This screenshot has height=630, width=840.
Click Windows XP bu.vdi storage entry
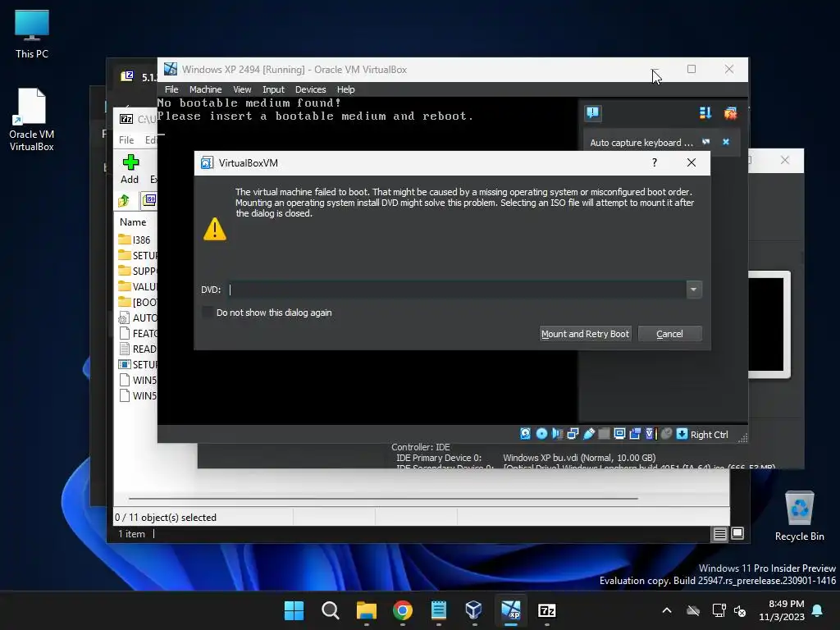coord(579,458)
